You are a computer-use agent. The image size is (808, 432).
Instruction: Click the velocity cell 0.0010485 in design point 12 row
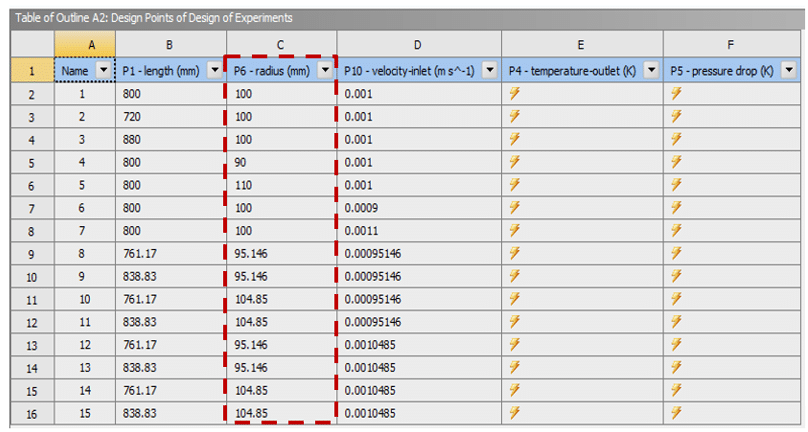click(418, 344)
